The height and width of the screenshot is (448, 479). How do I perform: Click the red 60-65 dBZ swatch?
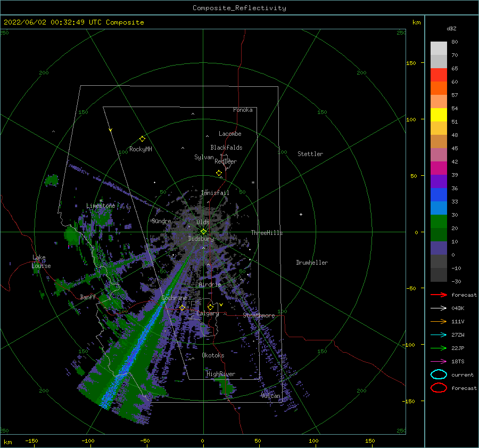pos(439,75)
